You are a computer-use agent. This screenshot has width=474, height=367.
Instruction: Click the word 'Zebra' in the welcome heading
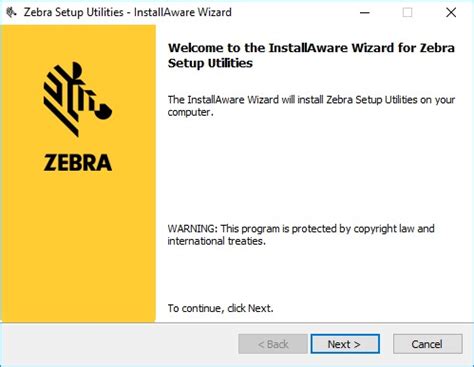click(437, 48)
